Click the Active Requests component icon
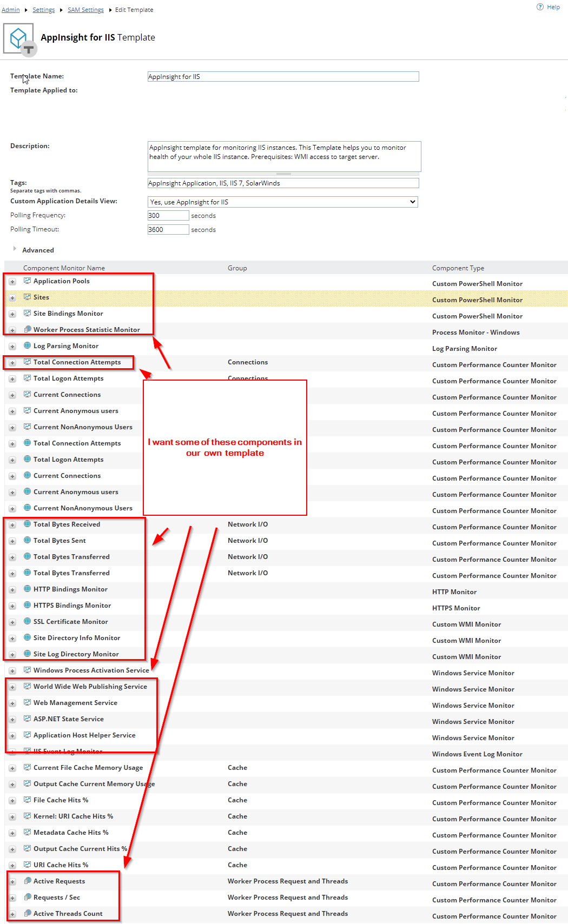The height and width of the screenshot is (924, 568). pos(27,881)
